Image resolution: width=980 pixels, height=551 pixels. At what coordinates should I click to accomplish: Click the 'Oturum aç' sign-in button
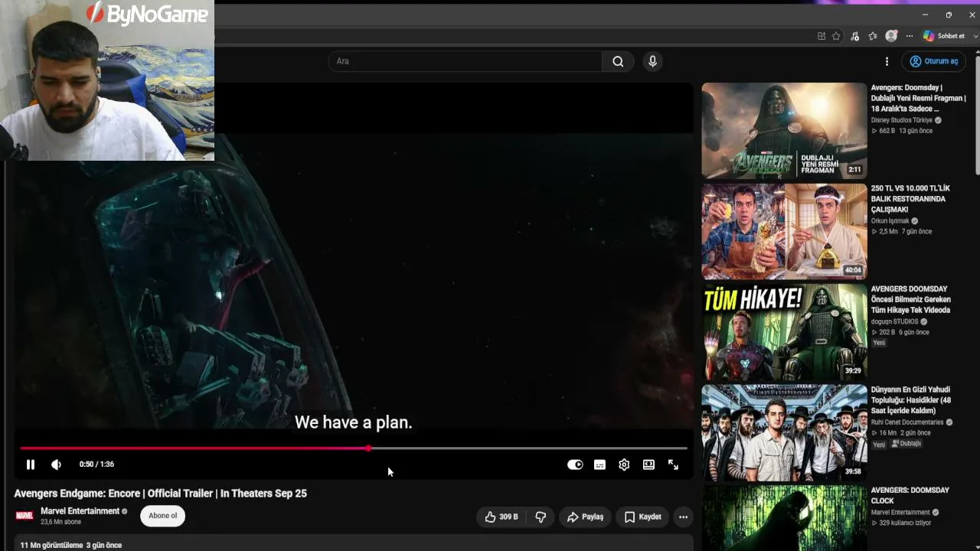(934, 61)
